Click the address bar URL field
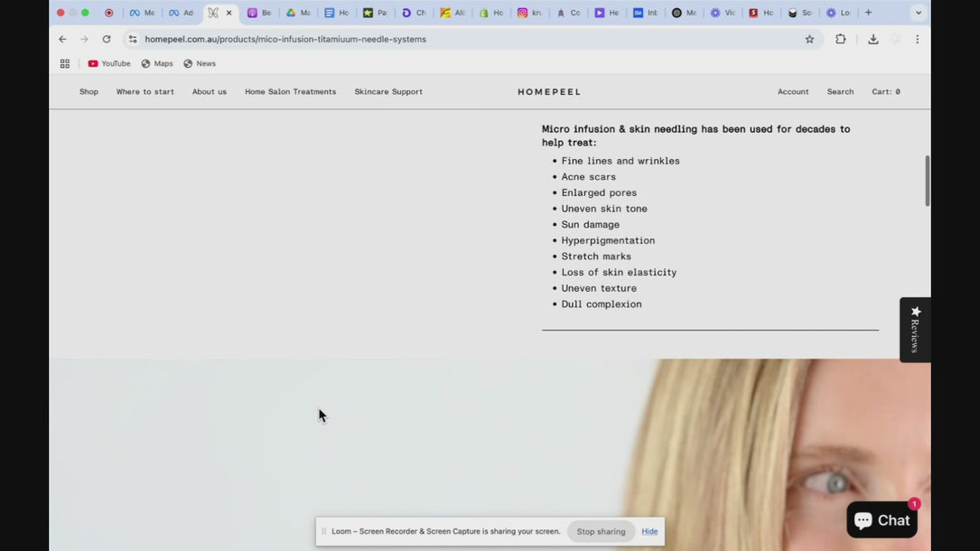Image resolution: width=980 pixels, height=551 pixels. (x=471, y=39)
